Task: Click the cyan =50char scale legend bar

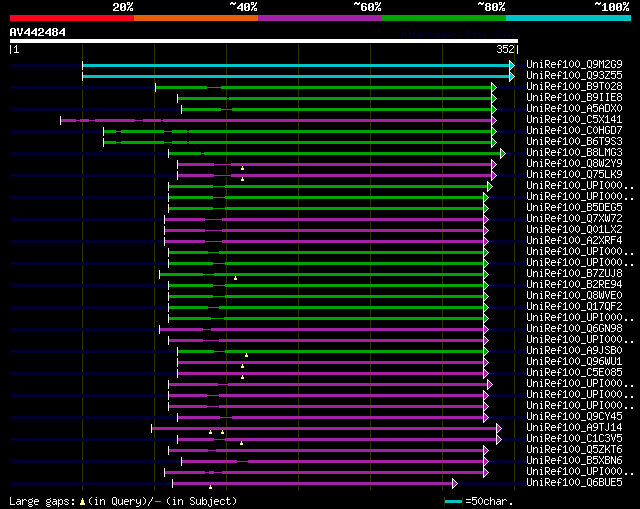Action: tap(453, 501)
